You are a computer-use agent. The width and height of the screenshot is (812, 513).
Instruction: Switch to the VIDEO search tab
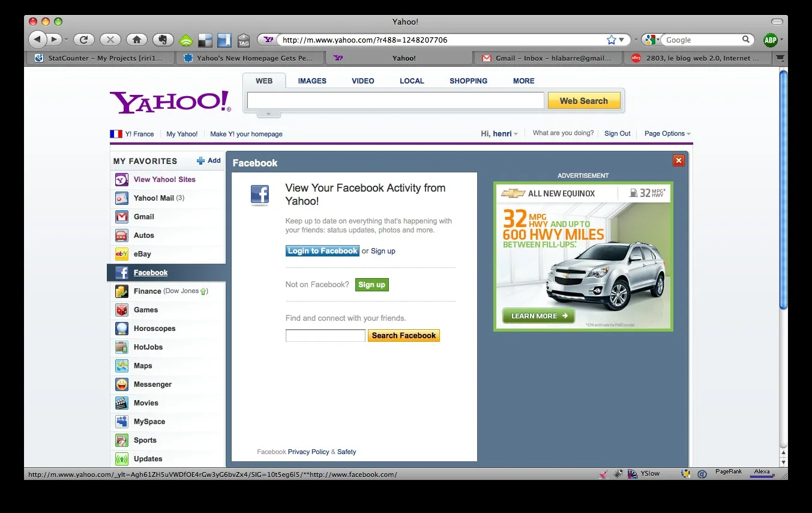[x=363, y=80]
